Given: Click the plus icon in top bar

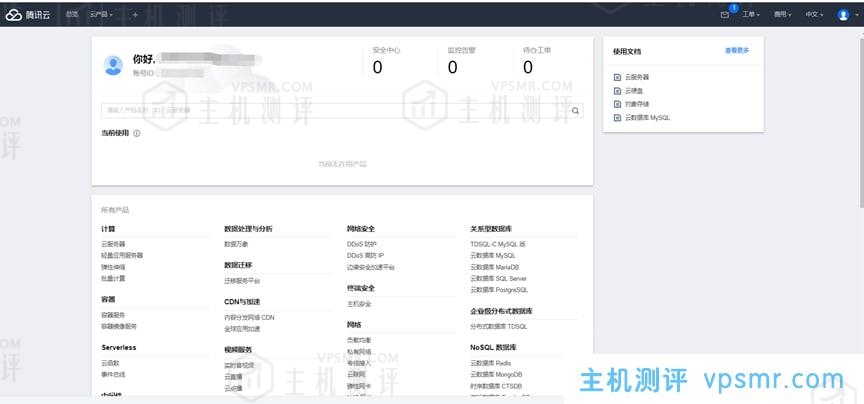Looking at the screenshot, I should 135,15.
